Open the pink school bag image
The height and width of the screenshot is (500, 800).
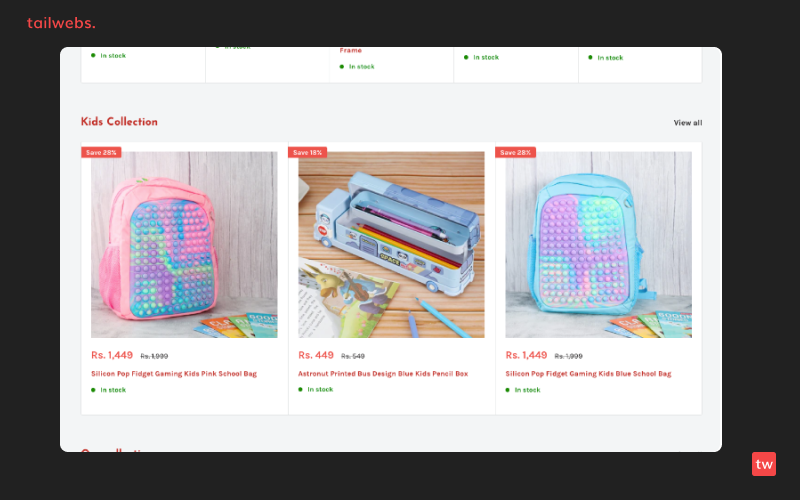click(184, 244)
